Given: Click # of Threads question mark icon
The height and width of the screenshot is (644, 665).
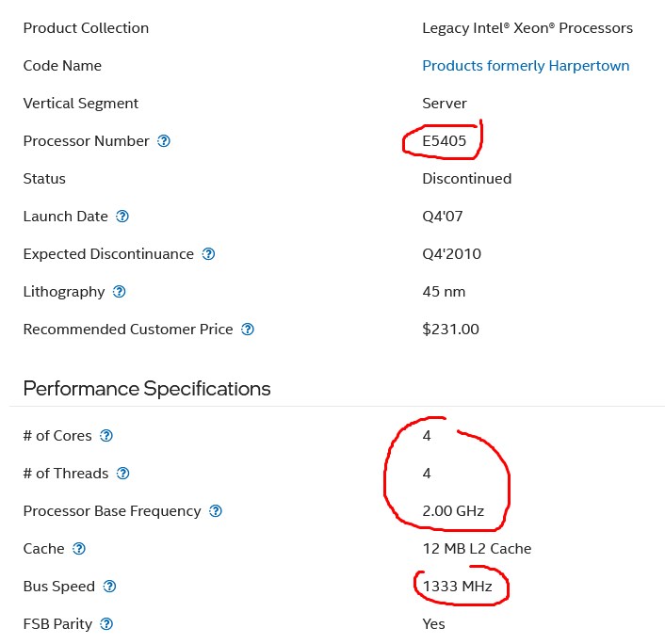Looking at the screenshot, I should [x=123, y=474].
